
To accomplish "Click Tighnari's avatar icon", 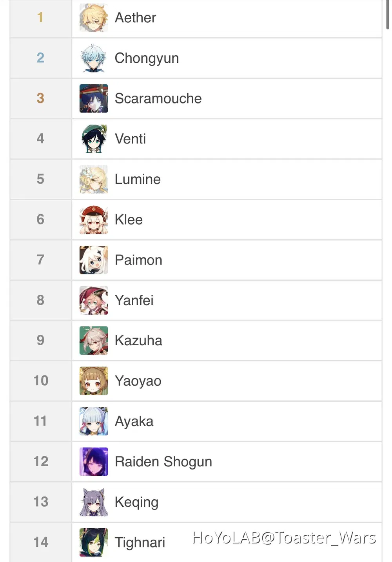I will pyautogui.click(x=94, y=542).
